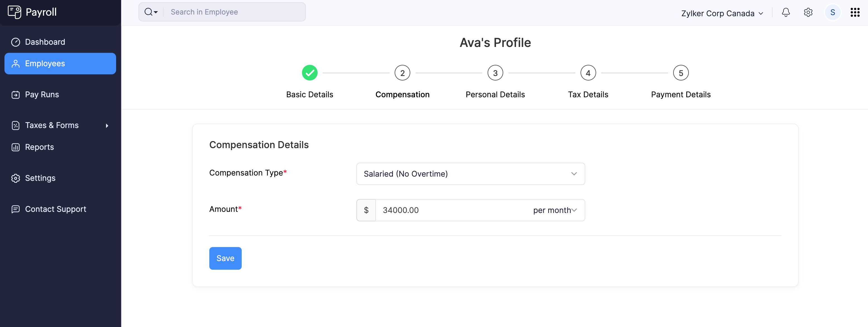This screenshot has width=868, height=327.
Task: Jump to step 4 Tax Details
Action: click(588, 73)
